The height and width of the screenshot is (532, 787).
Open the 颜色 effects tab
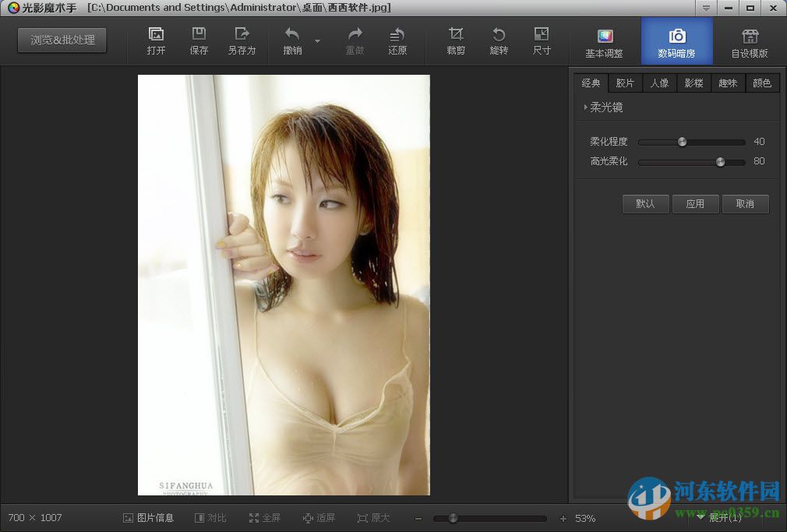coord(762,83)
